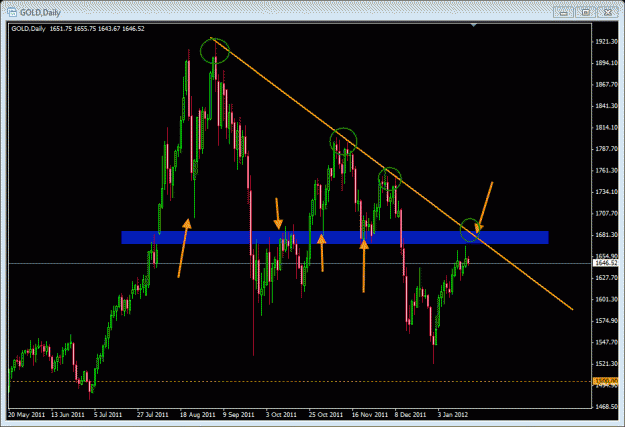Click the 1841.30 price scale label
Viewport: 625px width, 427px height.
[606, 106]
